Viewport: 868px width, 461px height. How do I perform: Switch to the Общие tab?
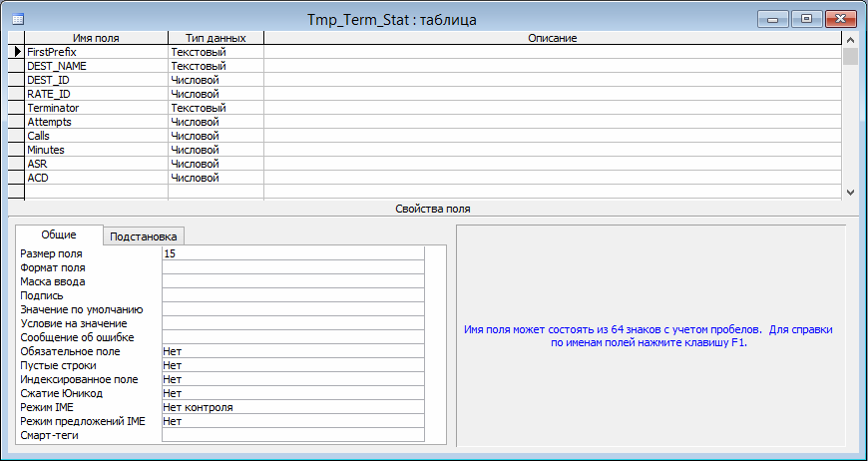59,234
